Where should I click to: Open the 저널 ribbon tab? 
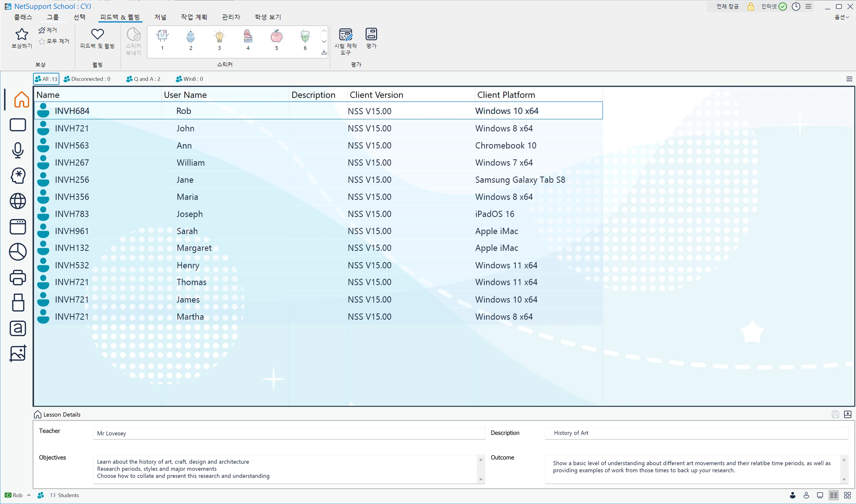(x=160, y=17)
